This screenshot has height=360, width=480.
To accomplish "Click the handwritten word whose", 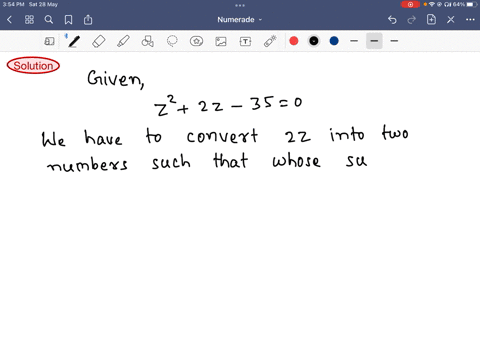I will coord(296,160).
